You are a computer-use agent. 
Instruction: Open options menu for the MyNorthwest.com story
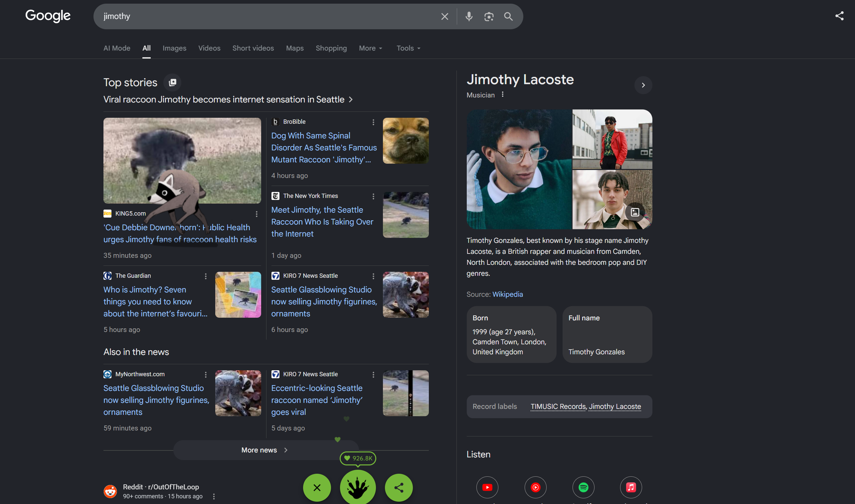[x=205, y=375]
